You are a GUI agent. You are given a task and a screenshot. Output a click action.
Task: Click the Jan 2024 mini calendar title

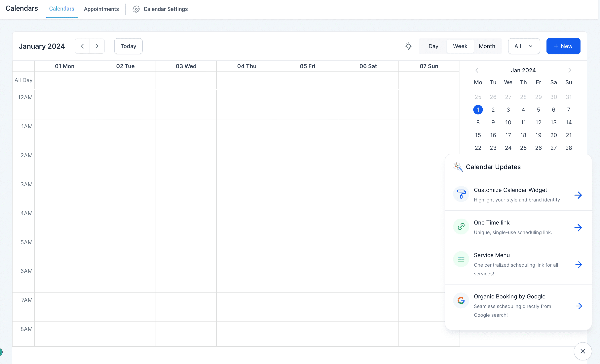tap(523, 70)
